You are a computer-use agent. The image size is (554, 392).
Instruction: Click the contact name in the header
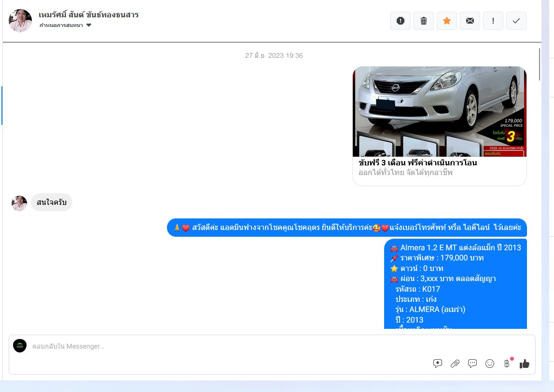tap(88, 15)
